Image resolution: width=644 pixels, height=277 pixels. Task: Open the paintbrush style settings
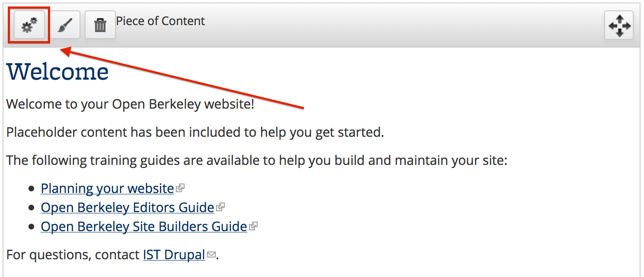[x=65, y=25]
